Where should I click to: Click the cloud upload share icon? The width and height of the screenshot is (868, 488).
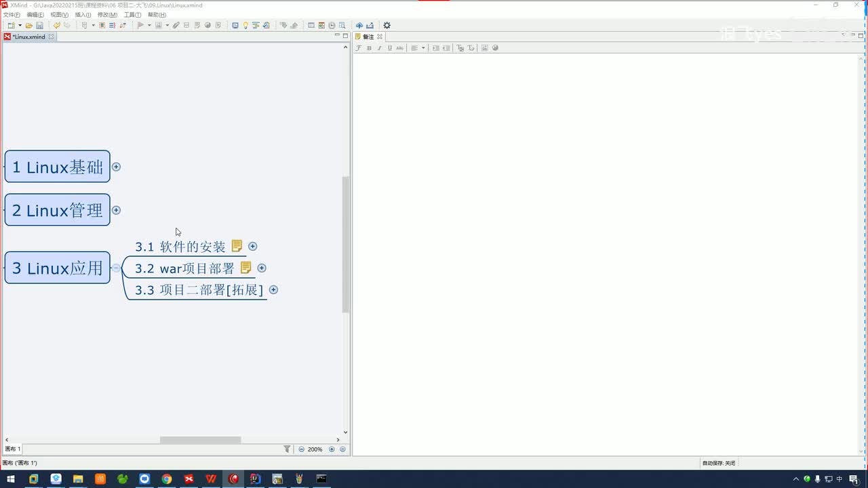[x=359, y=26]
